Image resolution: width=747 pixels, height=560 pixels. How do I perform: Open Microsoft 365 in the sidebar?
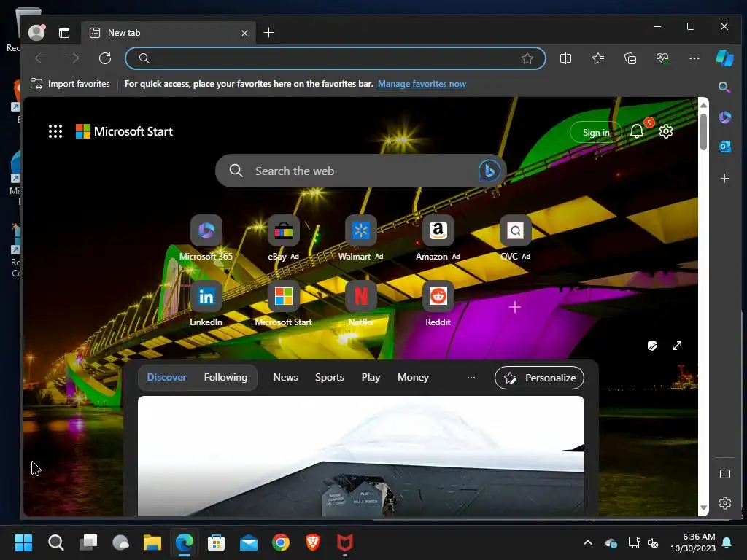pyautogui.click(x=724, y=117)
